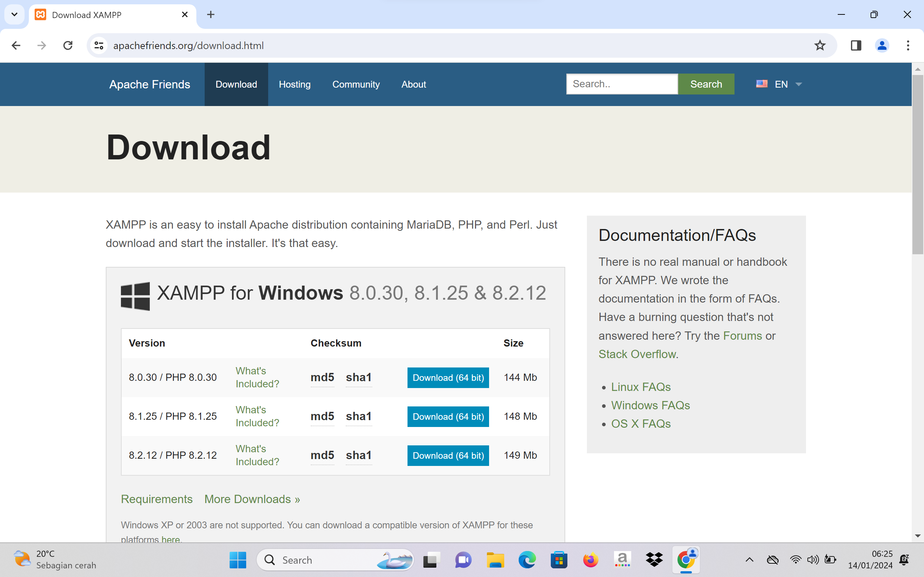Open Dropbox from the taskbar
The image size is (924, 577).
coord(654,559)
